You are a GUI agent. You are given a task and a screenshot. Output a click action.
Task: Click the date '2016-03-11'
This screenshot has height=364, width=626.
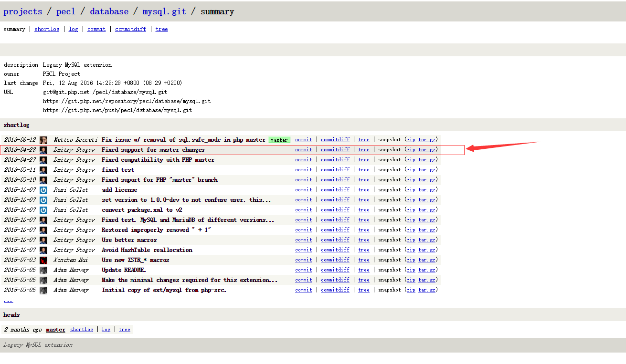[x=20, y=170]
